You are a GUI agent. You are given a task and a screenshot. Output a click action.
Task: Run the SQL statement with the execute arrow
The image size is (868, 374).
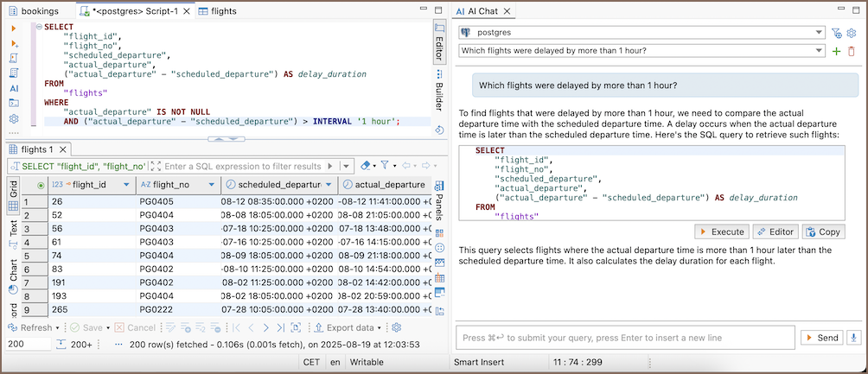pyautogui.click(x=14, y=29)
